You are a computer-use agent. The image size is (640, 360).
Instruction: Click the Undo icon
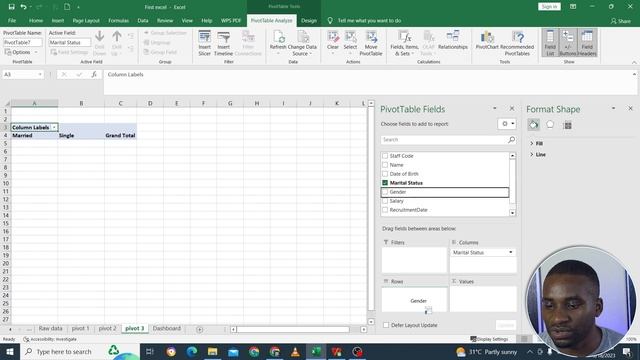click(24, 7)
